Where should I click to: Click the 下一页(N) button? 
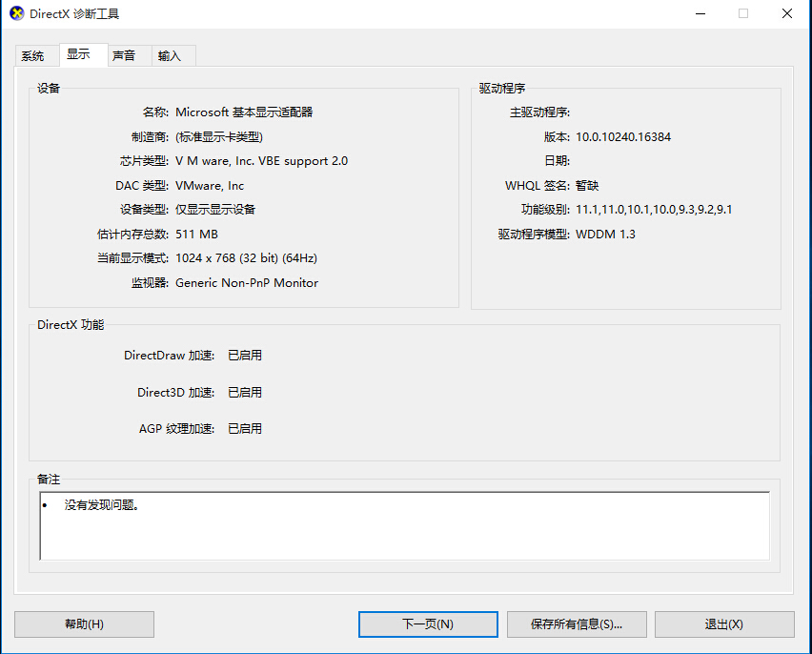pos(427,624)
